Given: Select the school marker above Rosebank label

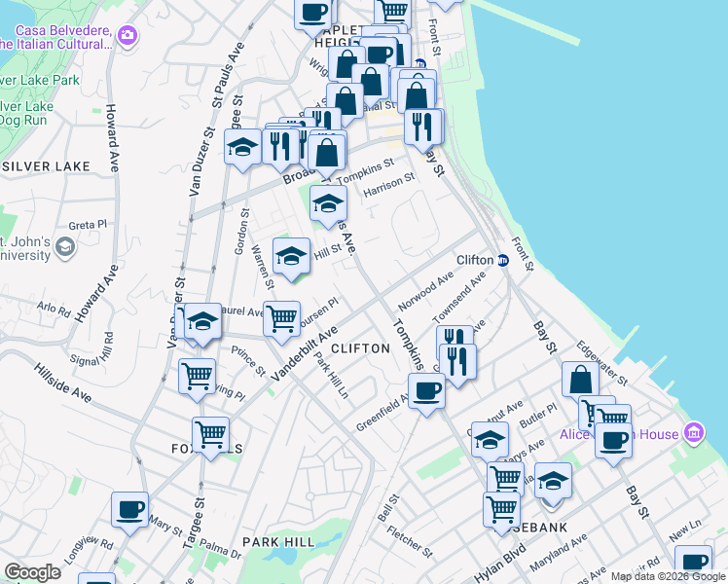Looking at the screenshot, I should [x=553, y=482].
